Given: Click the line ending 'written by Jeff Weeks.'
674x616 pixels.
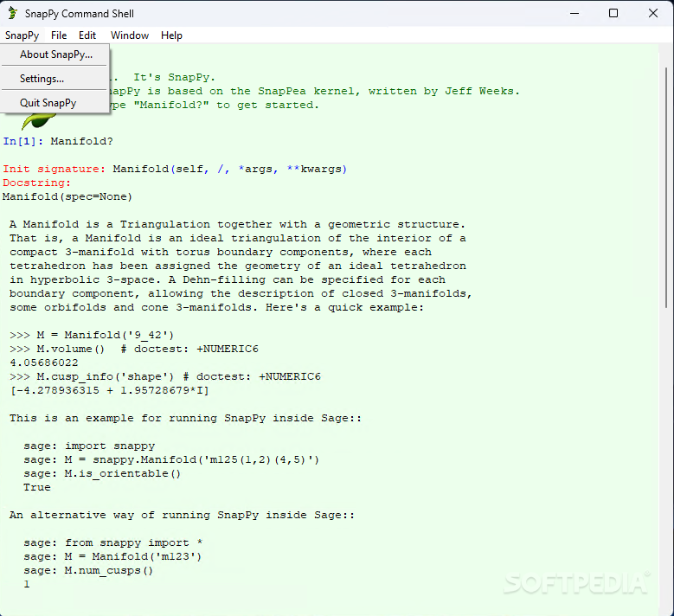Looking at the screenshot, I should pyautogui.click(x=314, y=91).
